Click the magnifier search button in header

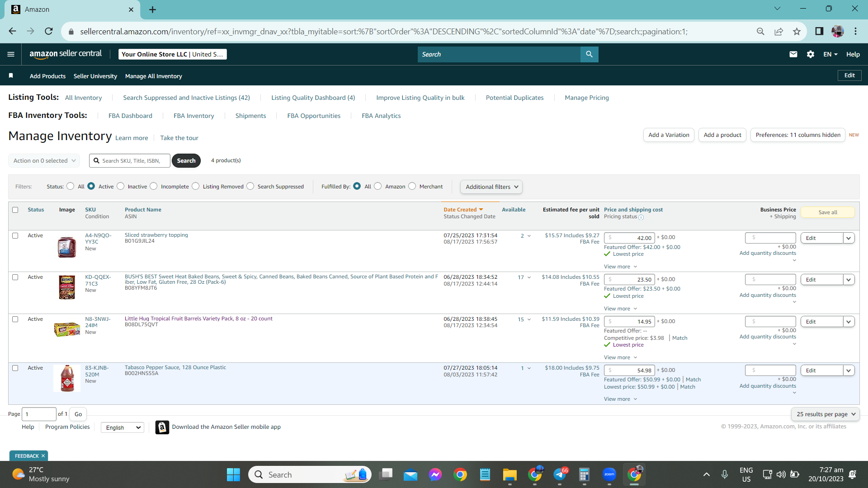[x=589, y=54]
